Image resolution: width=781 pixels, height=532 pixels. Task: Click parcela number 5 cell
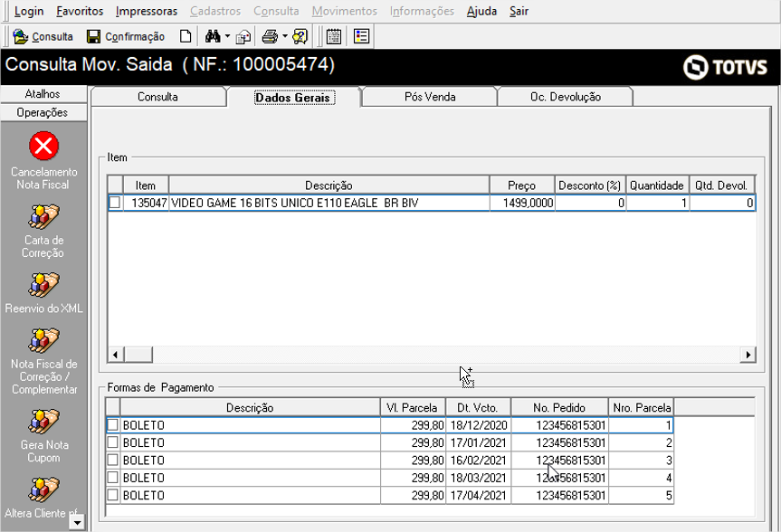click(x=641, y=495)
